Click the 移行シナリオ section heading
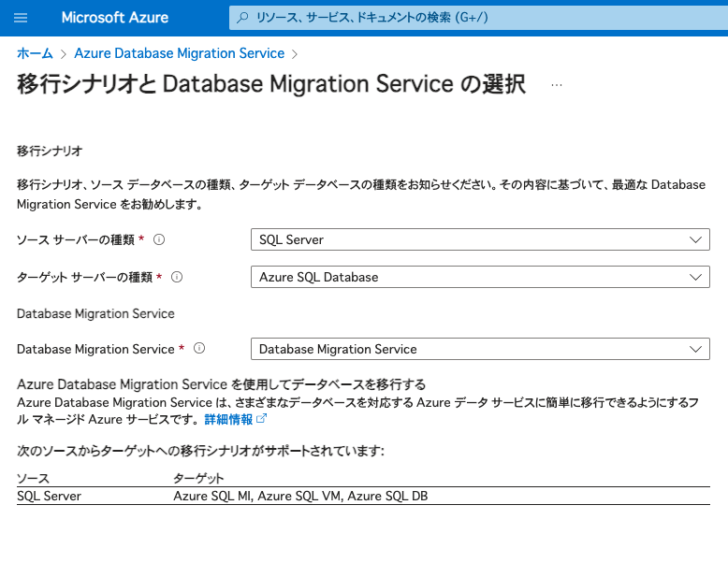This screenshot has width=728, height=563. pos(50,151)
